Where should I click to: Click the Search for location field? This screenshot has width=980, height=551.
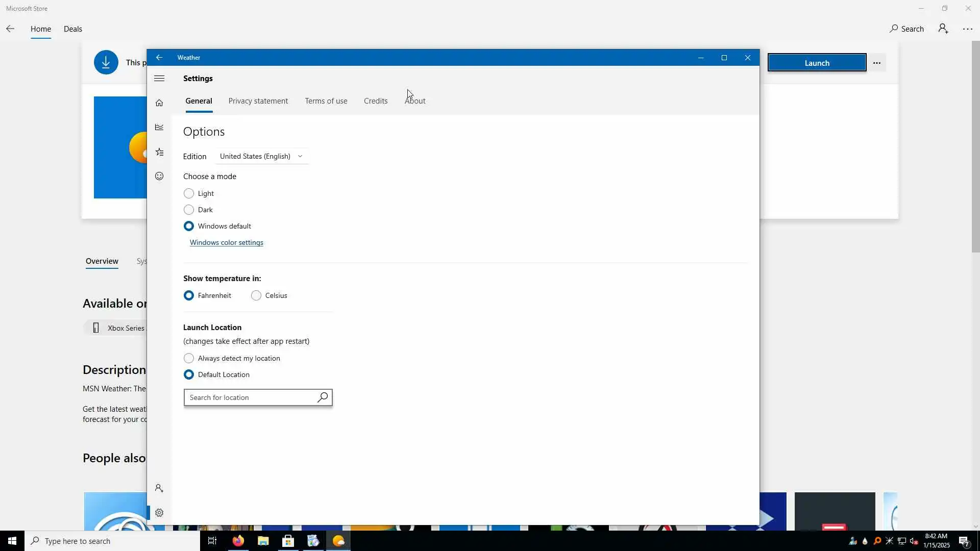click(x=250, y=397)
